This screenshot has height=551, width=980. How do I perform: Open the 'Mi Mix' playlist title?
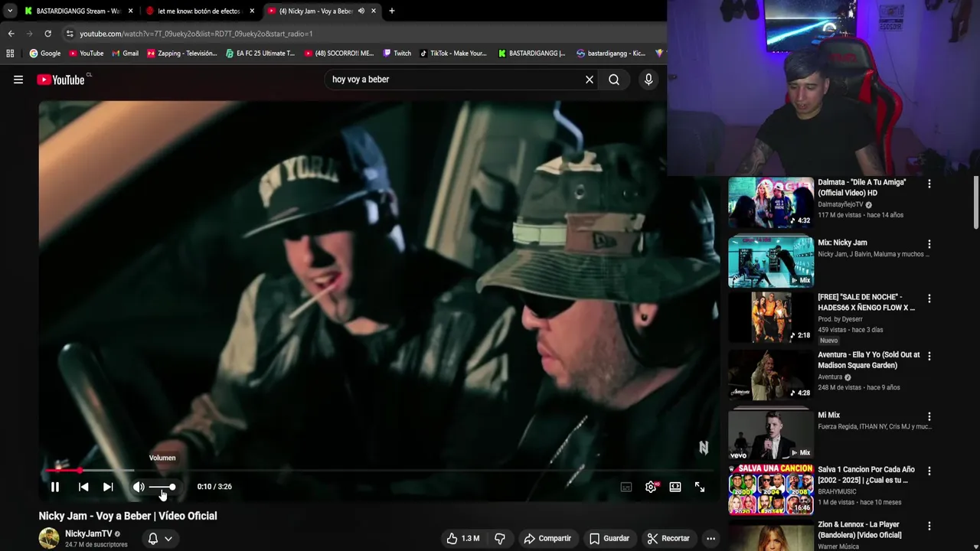[x=828, y=415]
